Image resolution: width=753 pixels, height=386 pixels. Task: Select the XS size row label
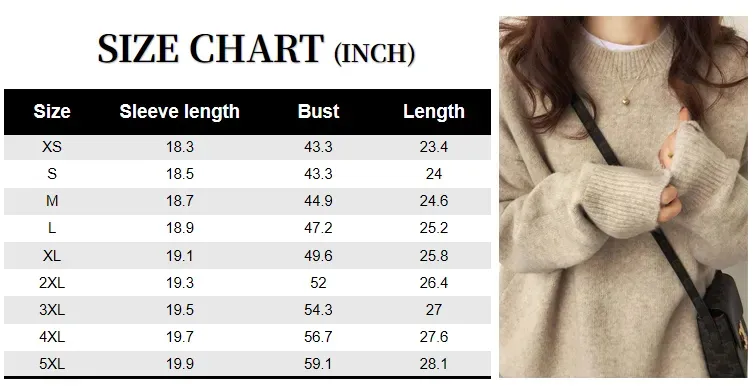pyautogui.click(x=52, y=146)
